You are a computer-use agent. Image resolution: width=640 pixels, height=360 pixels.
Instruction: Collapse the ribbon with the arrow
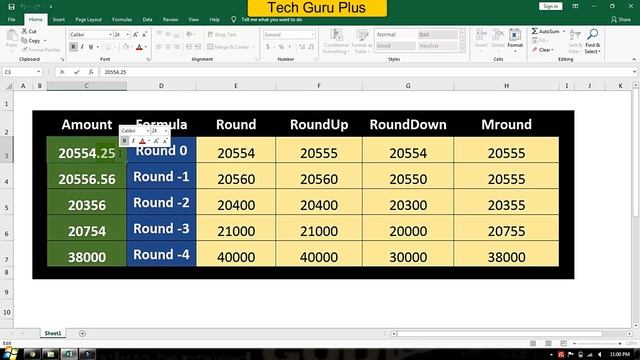(x=634, y=60)
